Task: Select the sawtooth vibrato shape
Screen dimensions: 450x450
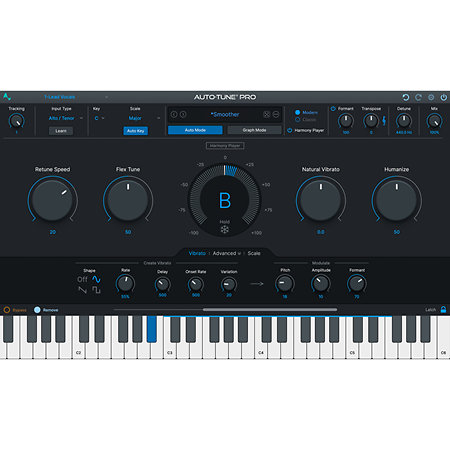Action: [82, 290]
